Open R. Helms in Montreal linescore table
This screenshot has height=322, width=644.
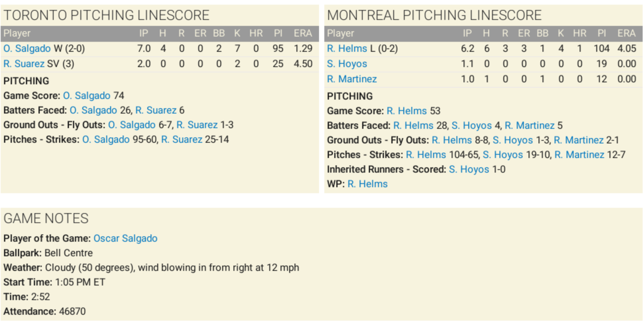pyautogui.click(x=347, y=48)
